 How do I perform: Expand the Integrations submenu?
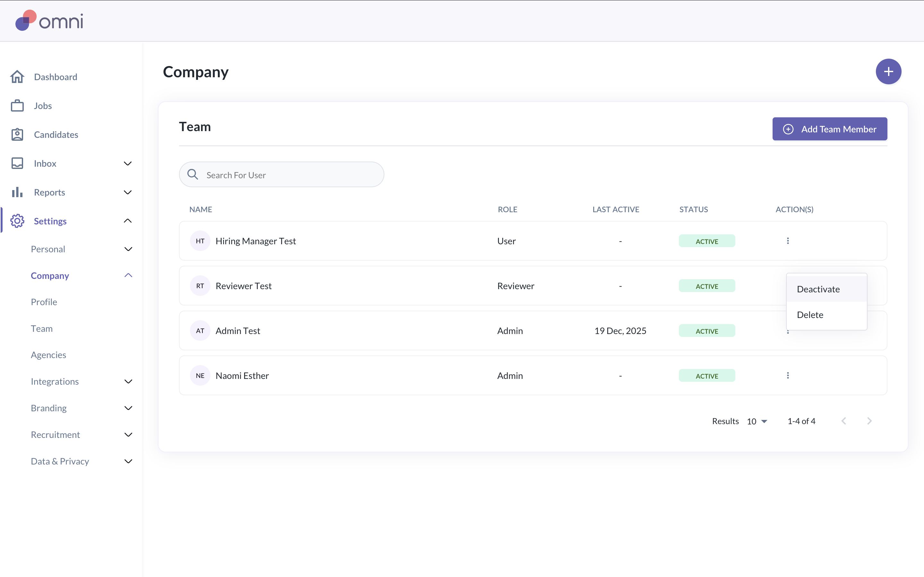(128, 381)
